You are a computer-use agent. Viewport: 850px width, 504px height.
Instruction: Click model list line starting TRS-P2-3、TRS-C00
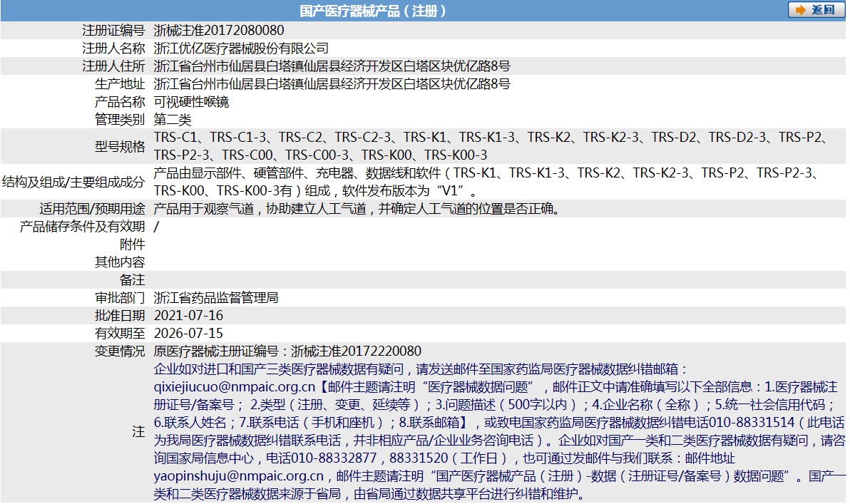pyautogui.click(x=320, y=155)
